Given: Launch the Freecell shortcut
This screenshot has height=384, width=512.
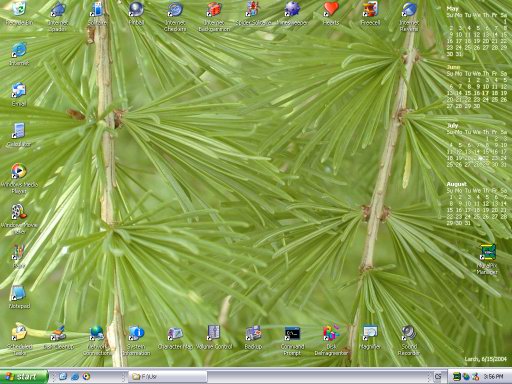Looking at the screenshot, I should (x=370, y=13).
